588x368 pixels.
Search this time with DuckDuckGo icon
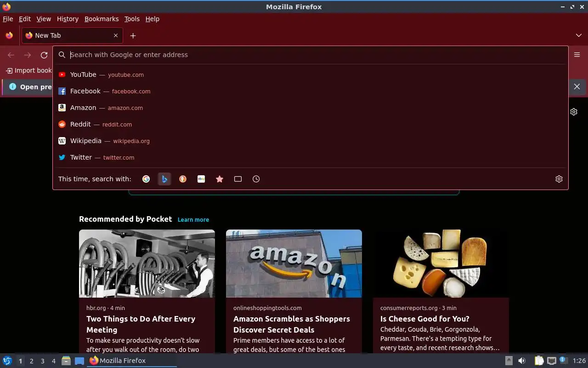coord(183,179)
